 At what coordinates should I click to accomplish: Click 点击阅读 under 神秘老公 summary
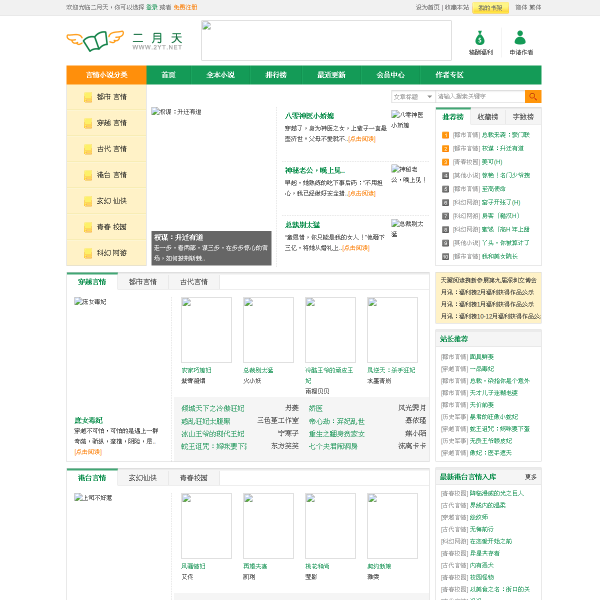[x=362, y=193]
